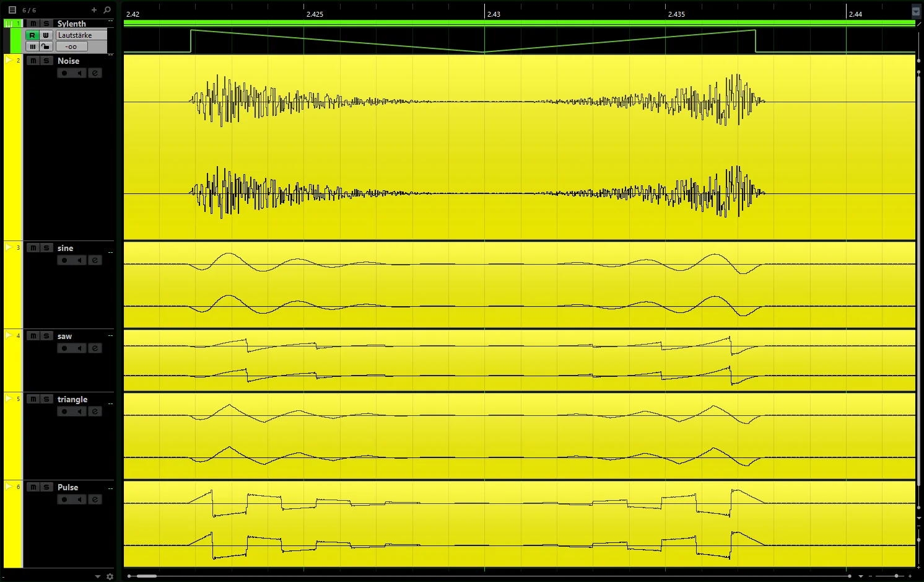Toggle Write automation on the Sylenth lane

click(x=46, y=35)
